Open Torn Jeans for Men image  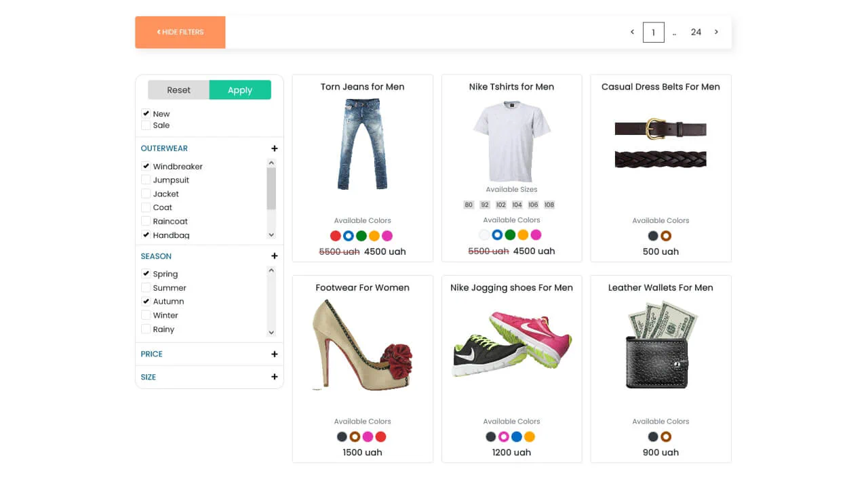click(363, 144)
